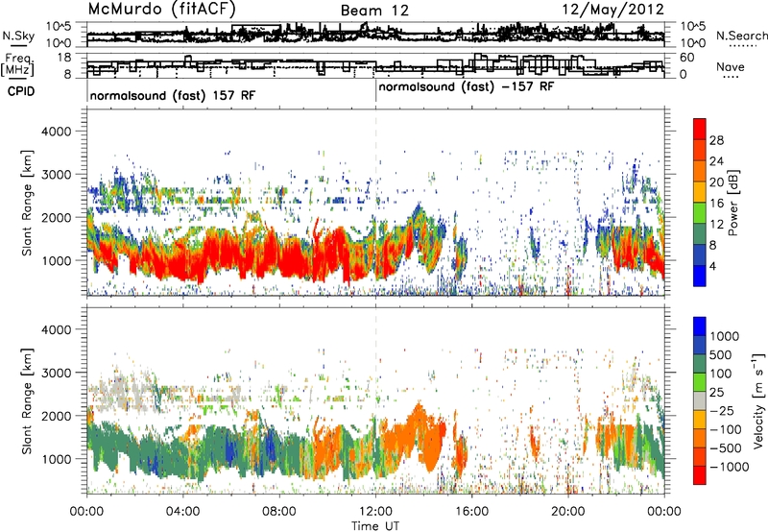Click the '08:00' time axis label

(279, 512)
